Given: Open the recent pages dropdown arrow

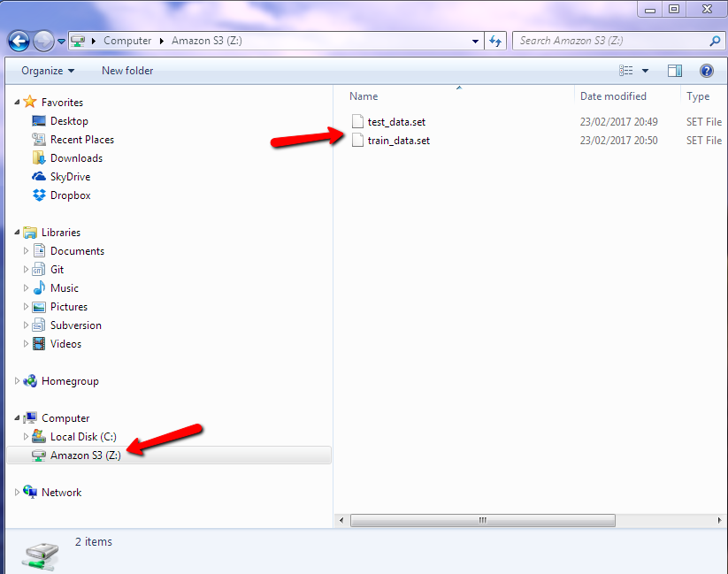Looking at the screenshot, I should click(x=61, y=42).
